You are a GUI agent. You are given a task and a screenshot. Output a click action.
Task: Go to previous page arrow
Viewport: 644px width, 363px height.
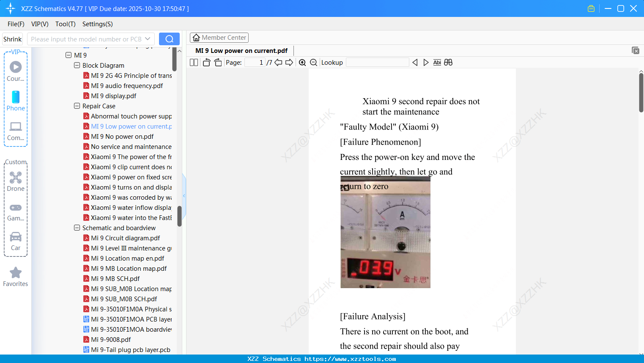(278, 62)
